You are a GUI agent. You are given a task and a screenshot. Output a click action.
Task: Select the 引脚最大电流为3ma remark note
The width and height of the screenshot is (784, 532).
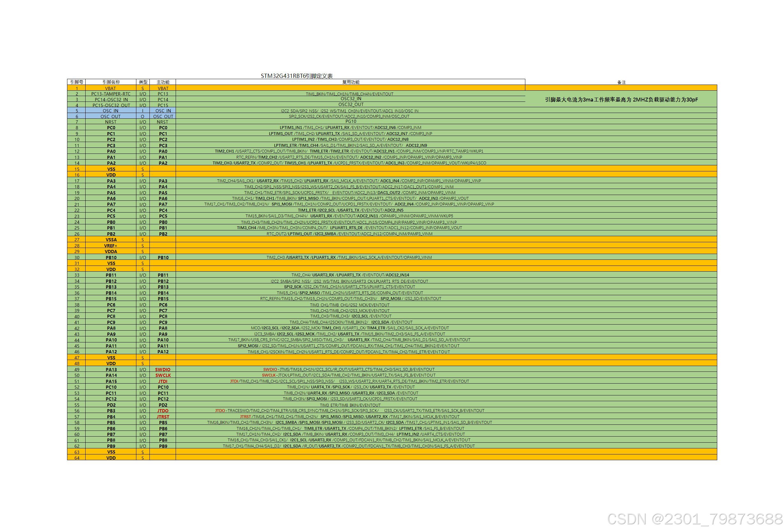pos(621,100)
